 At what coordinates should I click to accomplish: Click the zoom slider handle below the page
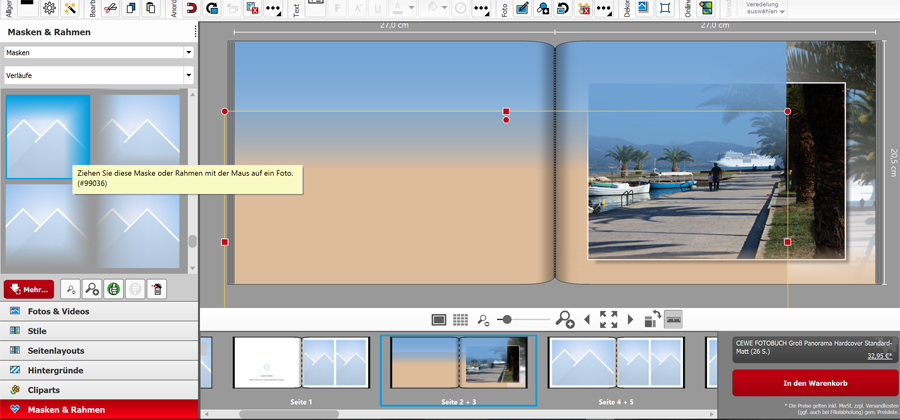pyautogui.click(x=507, y=320)
